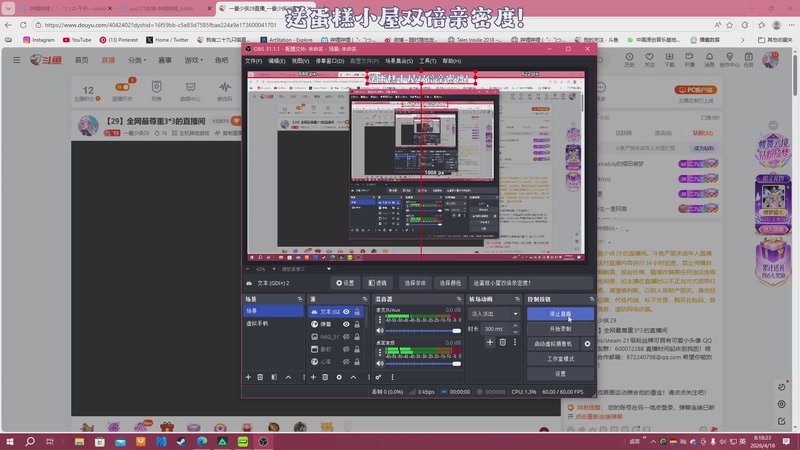Hide the second source with eye icon
Screen dimensions: 800x450
coord(346,324)
